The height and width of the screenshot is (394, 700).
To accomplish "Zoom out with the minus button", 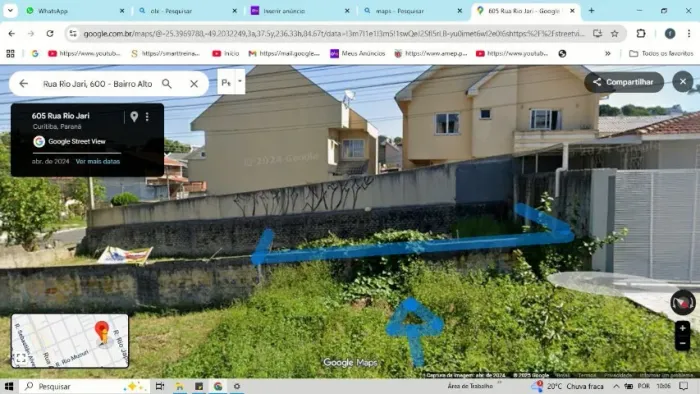I will pos(682,343).
